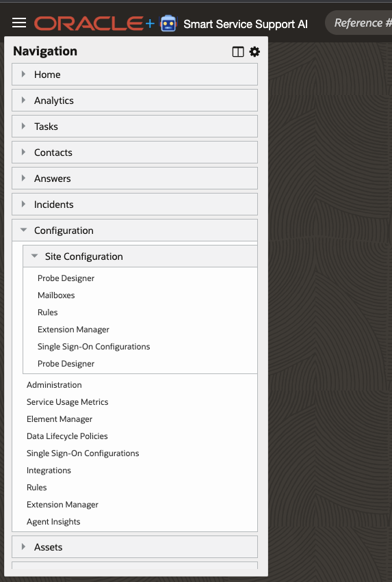Click the Smart Service Support AI robot icon
This screenshot has height=582, width=392.
click(168, 23)
